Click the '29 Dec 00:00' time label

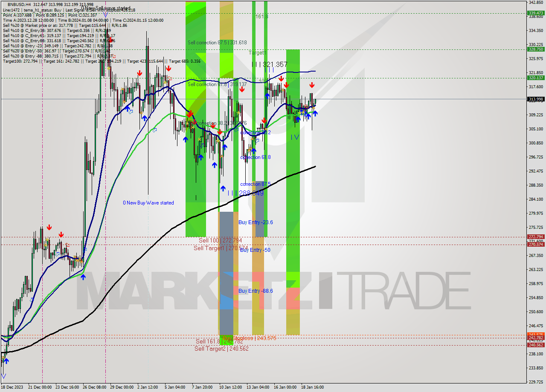point(122,387)
